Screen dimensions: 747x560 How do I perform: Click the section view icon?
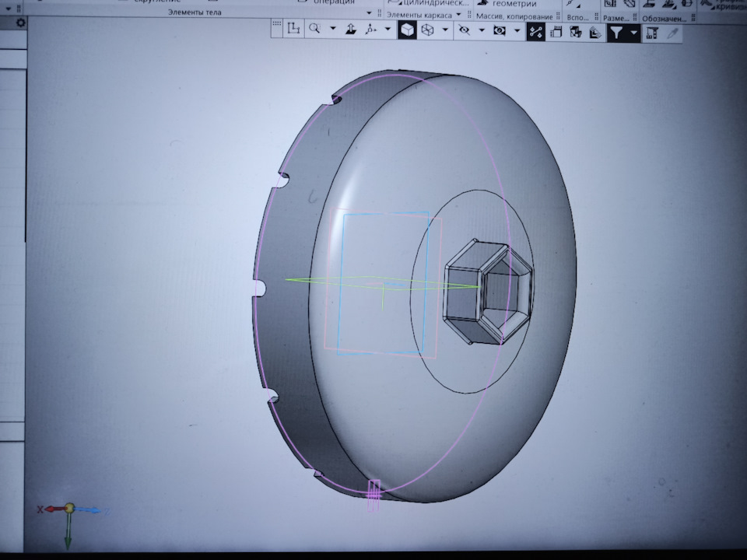point(575,32)
